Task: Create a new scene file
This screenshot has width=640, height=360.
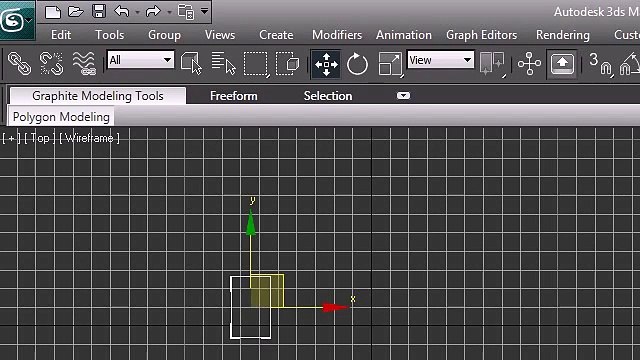Action: pos(53,11)
